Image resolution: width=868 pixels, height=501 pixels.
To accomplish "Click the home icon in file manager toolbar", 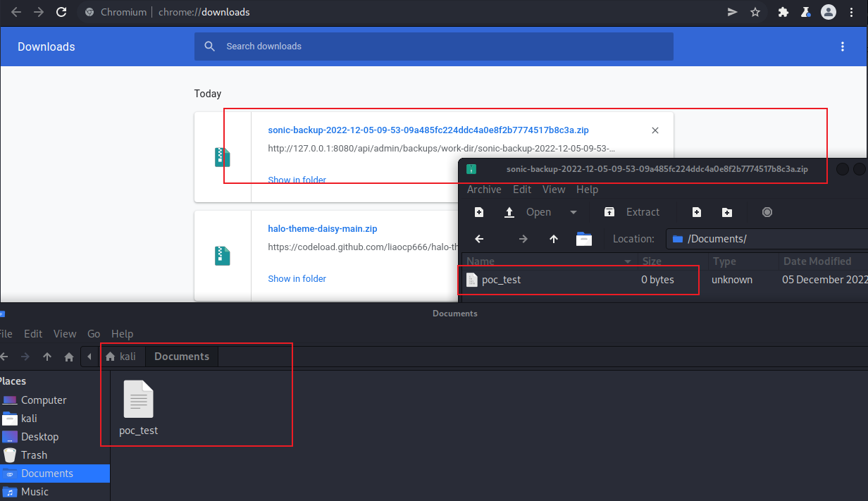I will (x=69, y=357).
